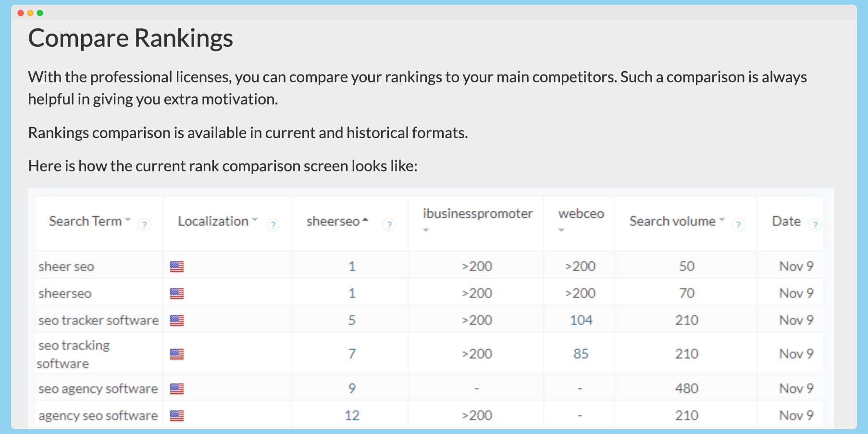Click Nov 9 date in sheer seo row
The width and height of the screenshot is (868, 434).
(796, 267)
